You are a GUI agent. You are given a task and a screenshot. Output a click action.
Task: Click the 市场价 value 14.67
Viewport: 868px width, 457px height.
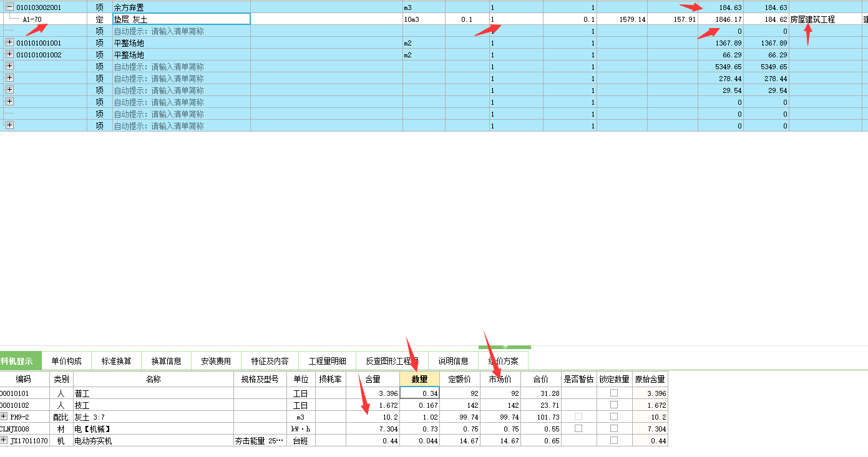[x=500, y=441]
